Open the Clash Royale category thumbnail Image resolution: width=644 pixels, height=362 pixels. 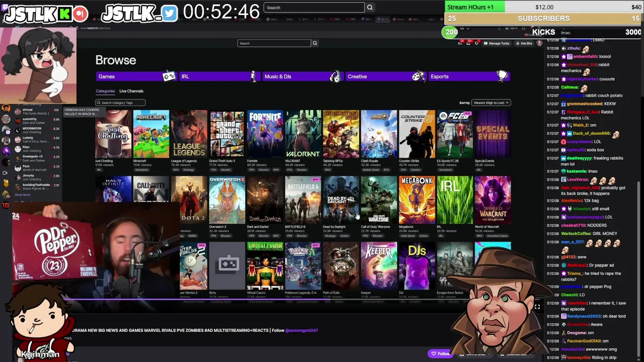379,134
